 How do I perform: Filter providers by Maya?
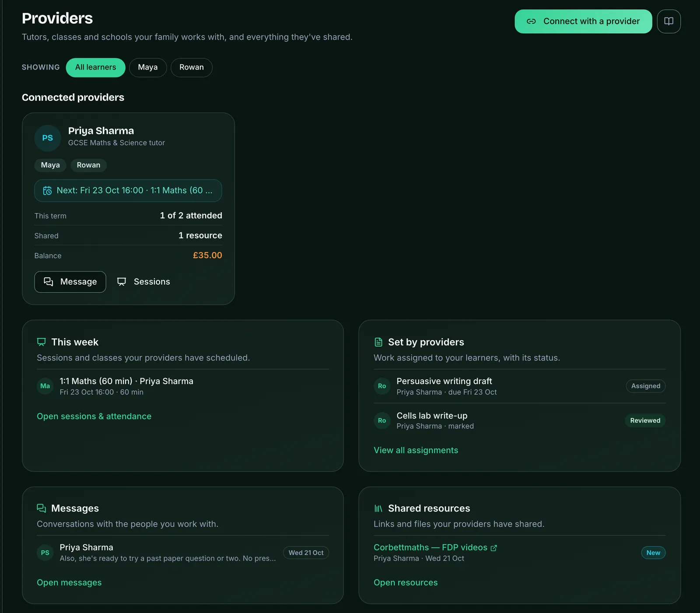[148, 67]
